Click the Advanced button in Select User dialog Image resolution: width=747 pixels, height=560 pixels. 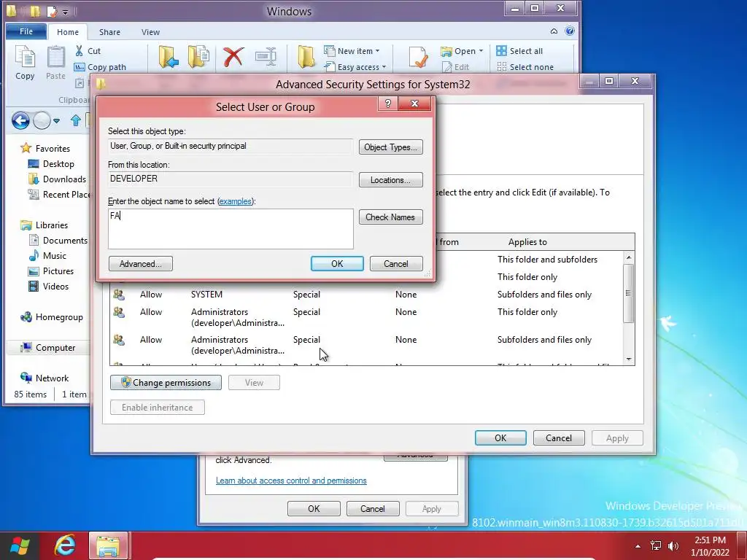(x=141, y=264)
